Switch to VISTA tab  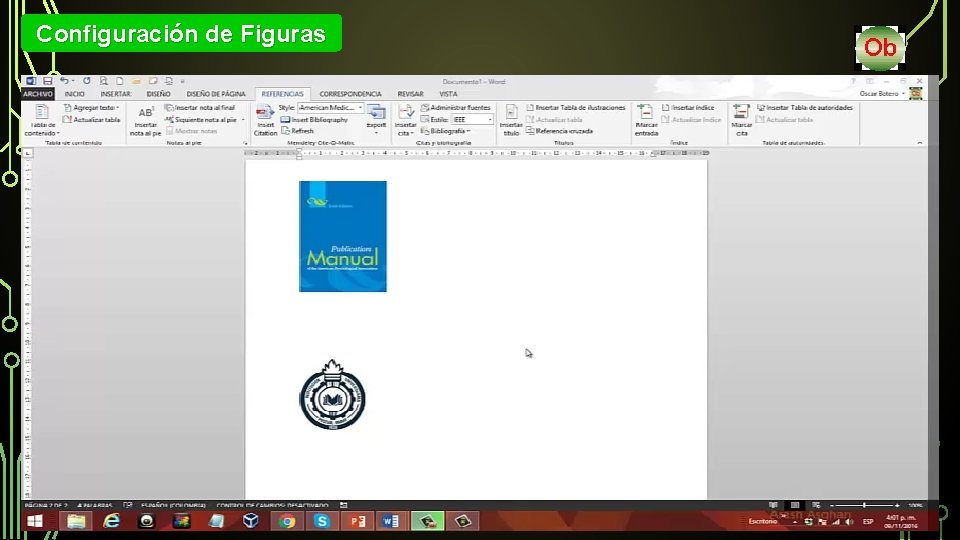click(x=448, y=94)
